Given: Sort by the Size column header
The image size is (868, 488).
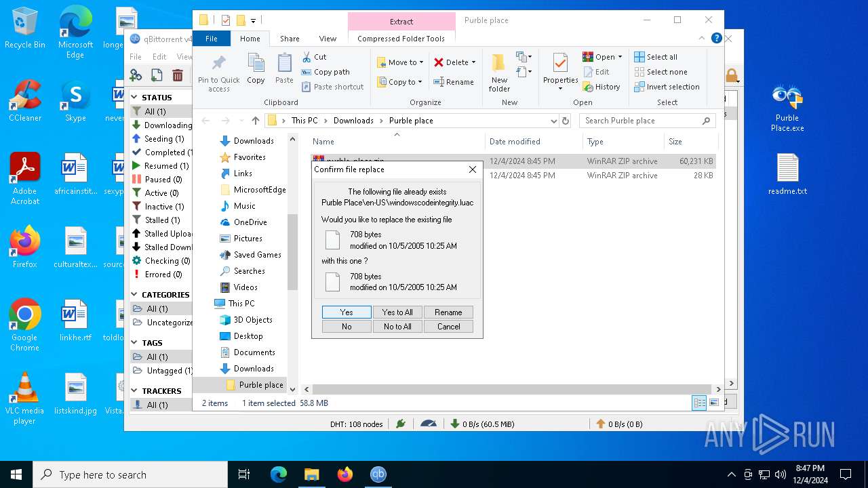Looking at the screenshot, I should (690, 142).
